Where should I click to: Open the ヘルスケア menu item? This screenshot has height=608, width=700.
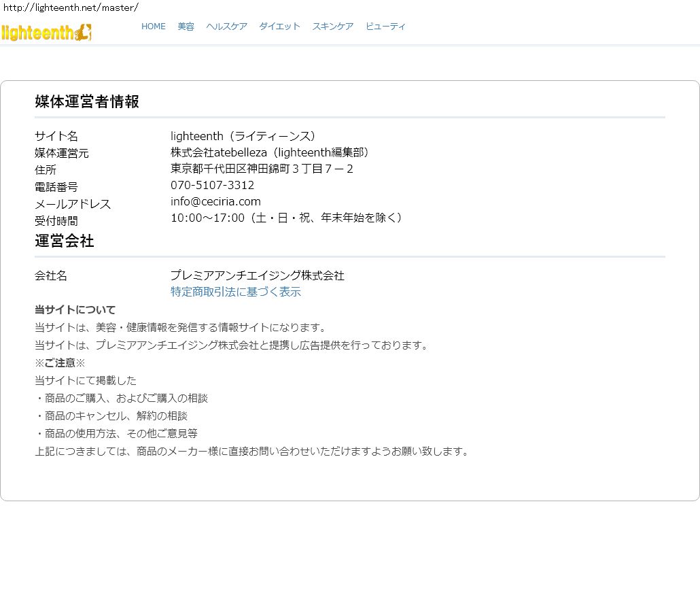coord(226,27)
